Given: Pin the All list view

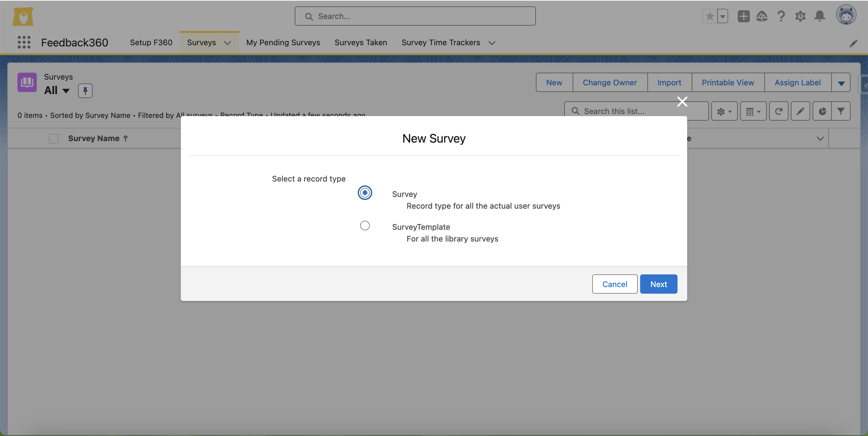Looking at the screenshot, I should pyautogui.click(x=85, y=90).
